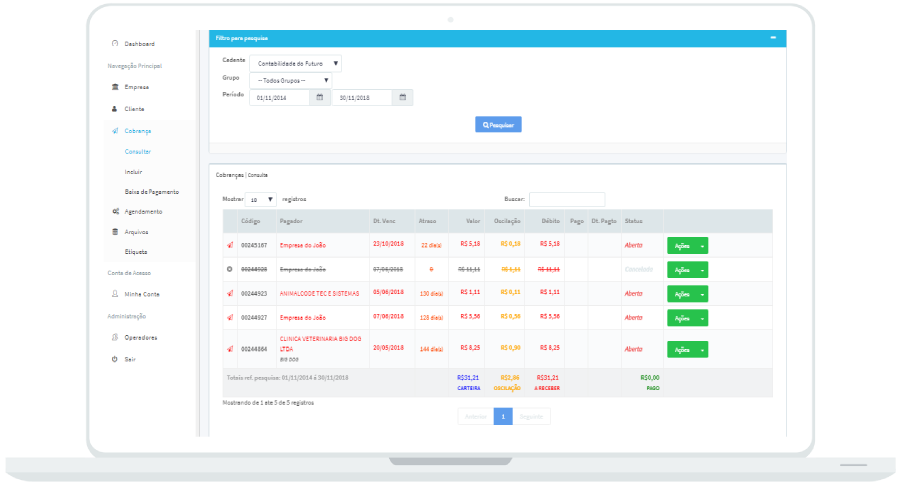
Task: Click status icon of row 00244923
Action: [230, 293]
